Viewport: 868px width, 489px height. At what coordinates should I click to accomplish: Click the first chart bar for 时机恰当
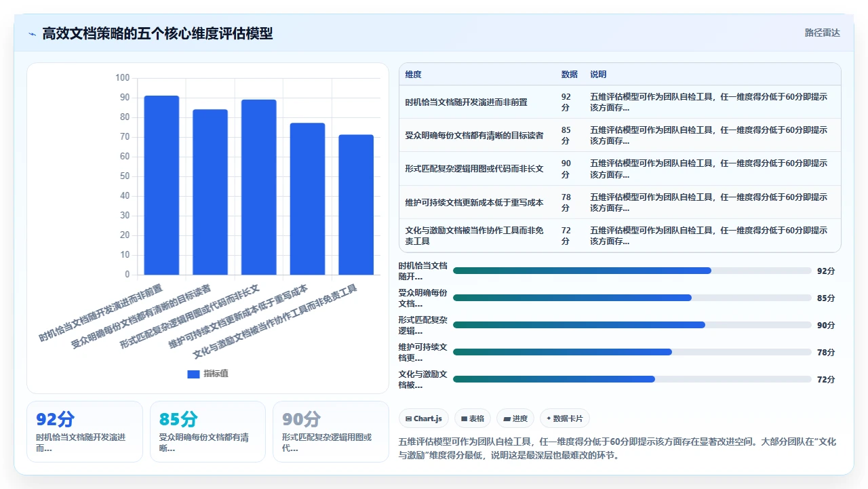tap(161, 185)
